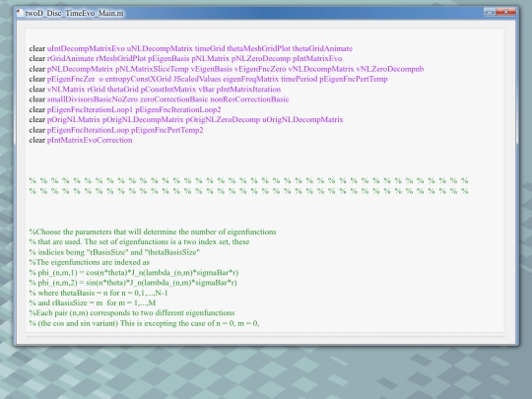Click the comment '%Each pair (n,m) corresponds'

pyautogui.click(x=132, y=313)
